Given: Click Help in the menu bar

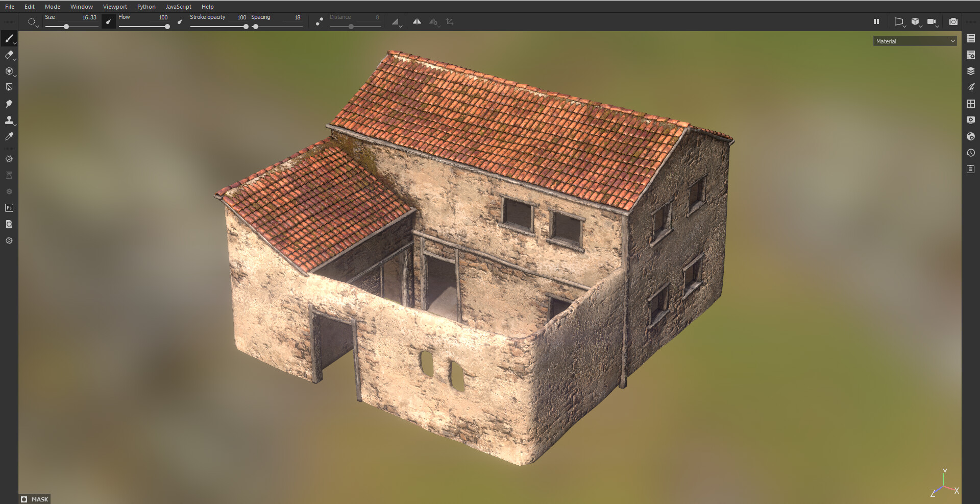Looking at the screenshot, I should click(x=207, y=7).
